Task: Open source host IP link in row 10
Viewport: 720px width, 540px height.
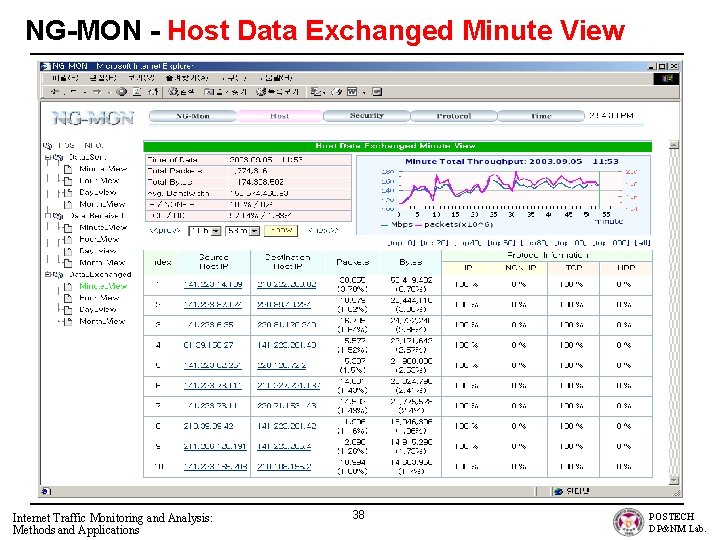Action: (x=215, y=467)
